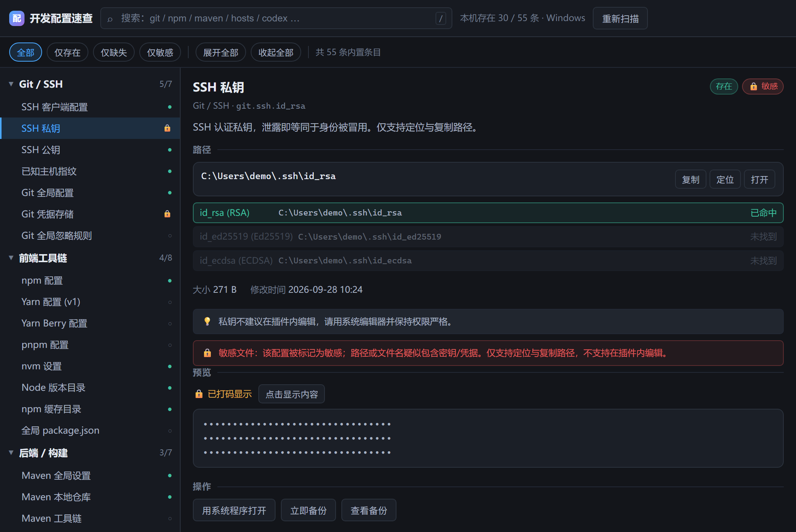Viewport: 796px width, 532px height.
Task: Focus the search input field
Action: [x=276, y=18]
